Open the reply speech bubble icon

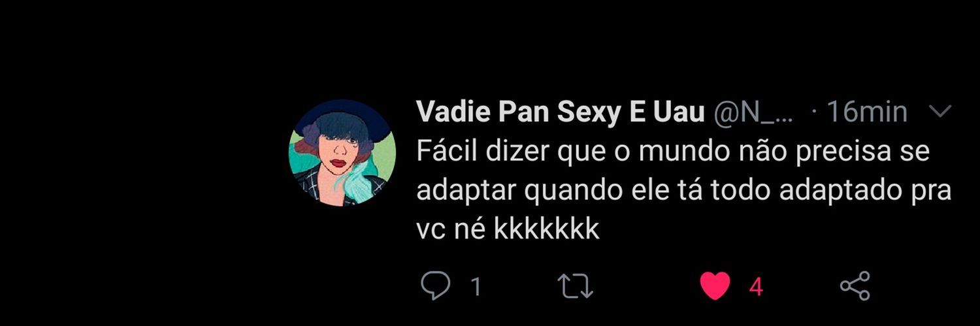tap(436, 285)
